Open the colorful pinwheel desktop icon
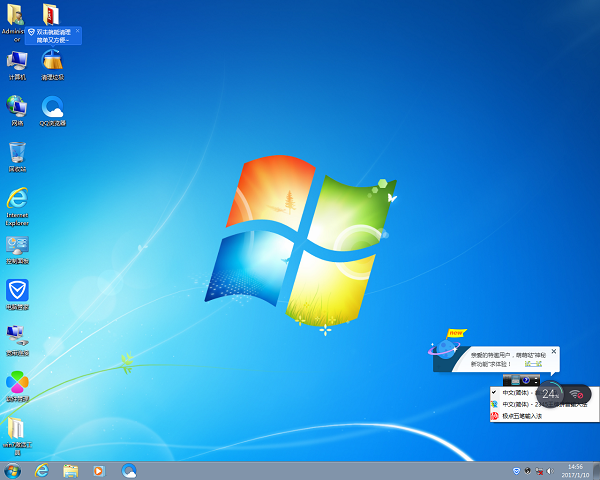600x480 pixels. point(17,384)
